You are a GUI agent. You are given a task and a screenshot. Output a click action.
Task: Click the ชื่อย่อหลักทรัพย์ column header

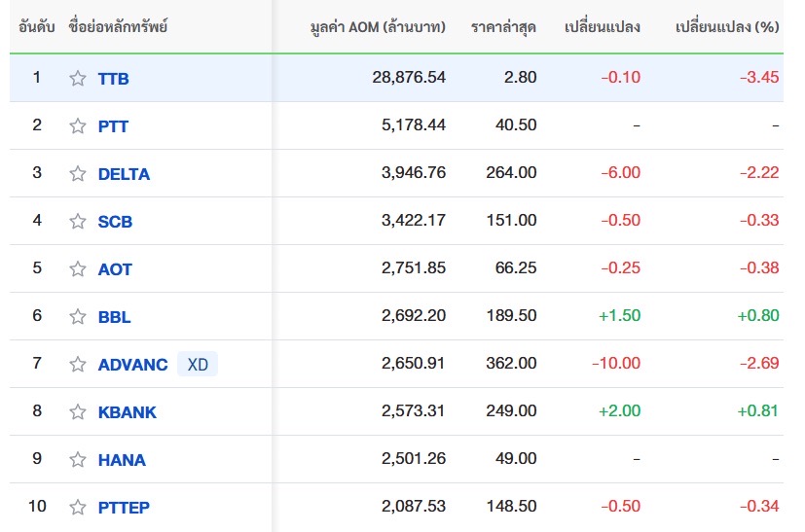coord(118,26)
